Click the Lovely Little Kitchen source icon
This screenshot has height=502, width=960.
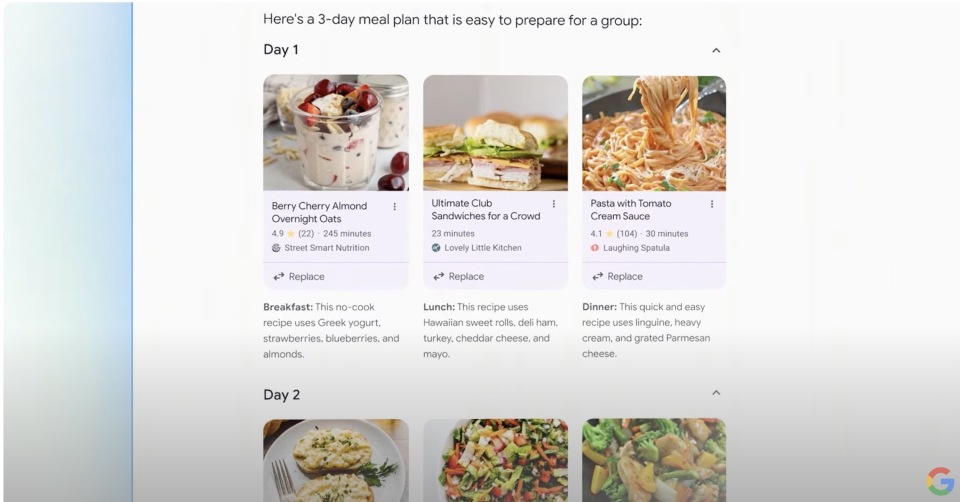point(436,248)
